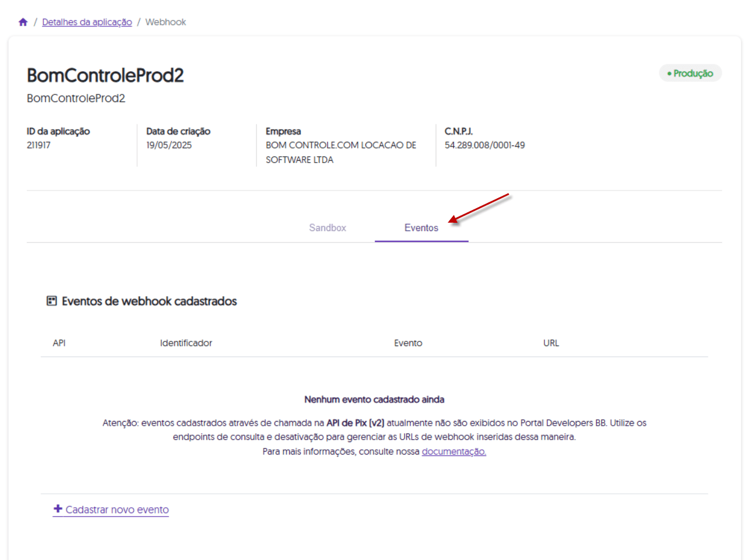Click the BomControleProd2 main title

pyautogui.click(x=105, y=75)
